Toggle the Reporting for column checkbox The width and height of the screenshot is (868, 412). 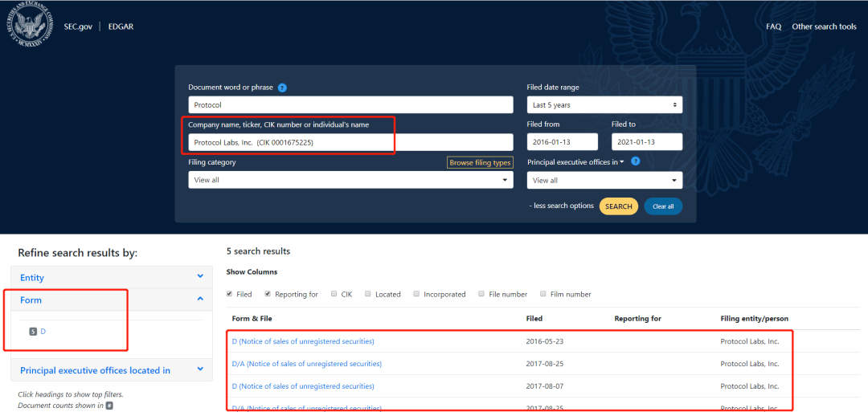click(x=268, y=294)
